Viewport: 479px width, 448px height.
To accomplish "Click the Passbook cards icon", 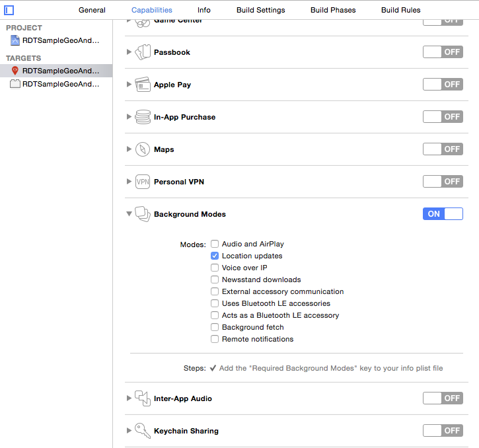I will 143,52.
